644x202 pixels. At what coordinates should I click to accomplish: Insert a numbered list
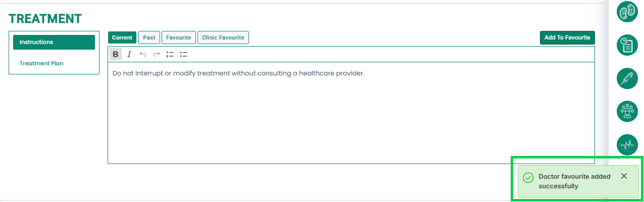point(170,54)
